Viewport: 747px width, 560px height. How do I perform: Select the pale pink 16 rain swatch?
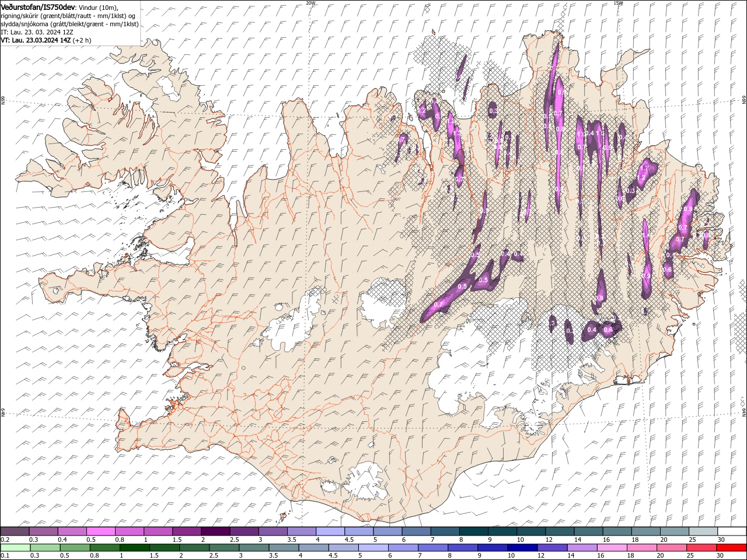(x=612, y=548)
